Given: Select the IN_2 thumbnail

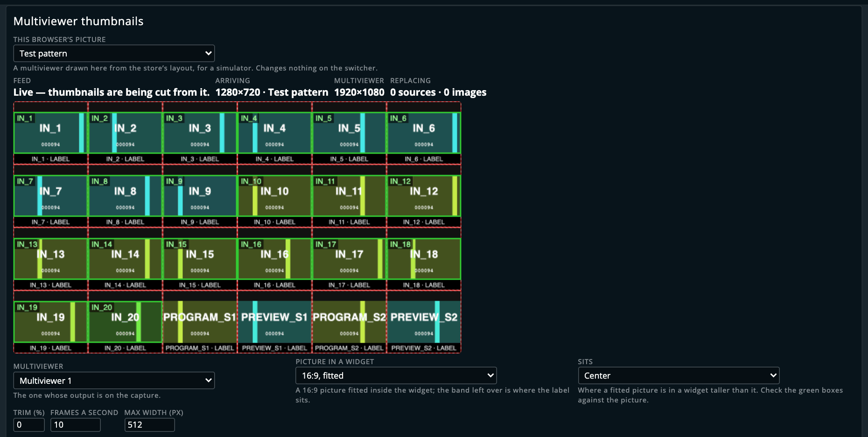Looking at the screenshot, I should pyautogui.click(x=125, y=133).
